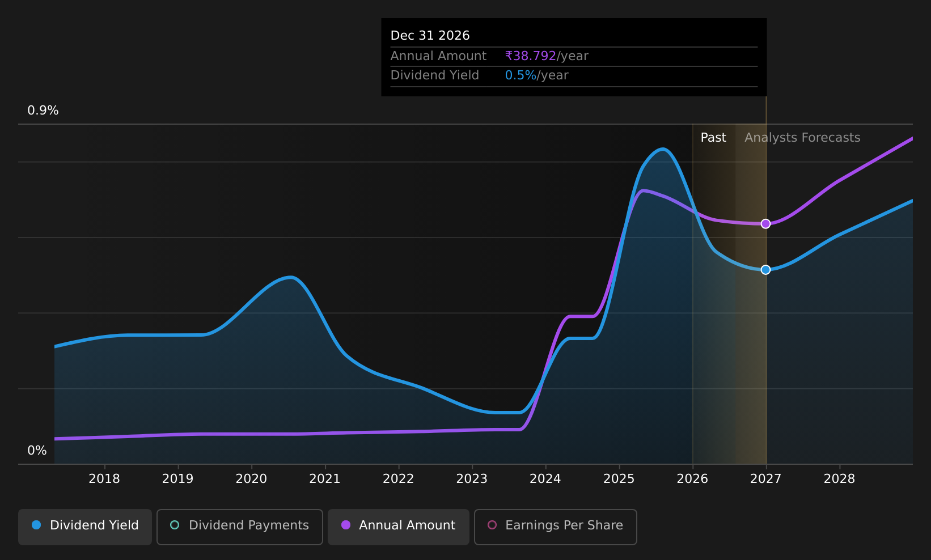Click the 0.9% y-axis label
The image size is (931, 560).
43,111
